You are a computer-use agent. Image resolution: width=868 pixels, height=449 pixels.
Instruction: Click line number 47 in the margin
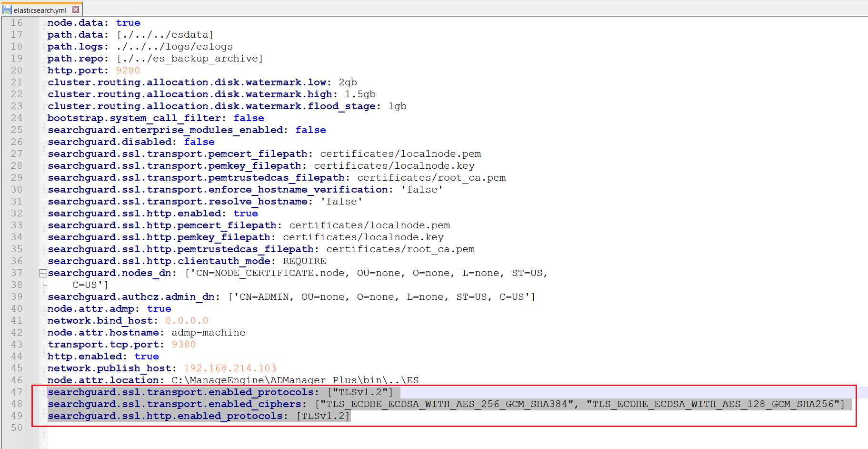click(x=16, y=392)
